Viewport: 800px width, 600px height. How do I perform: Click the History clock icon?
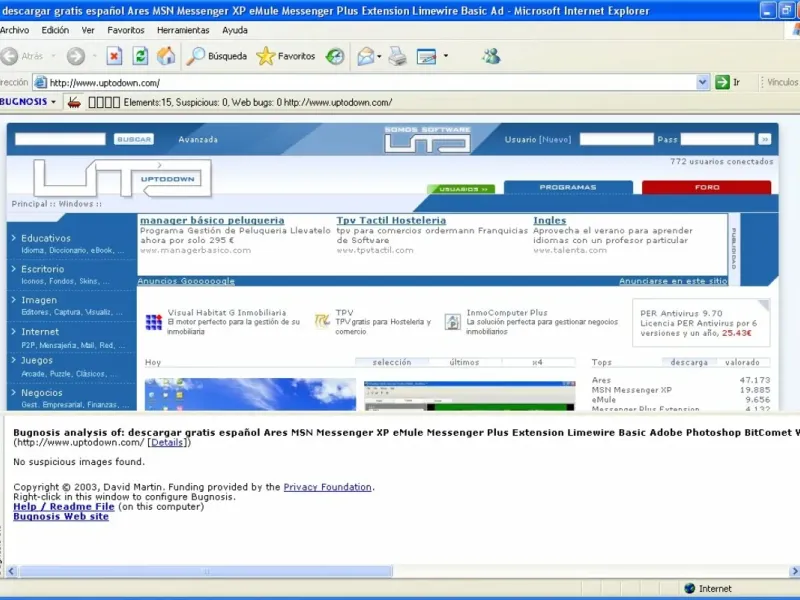[335, 56]
